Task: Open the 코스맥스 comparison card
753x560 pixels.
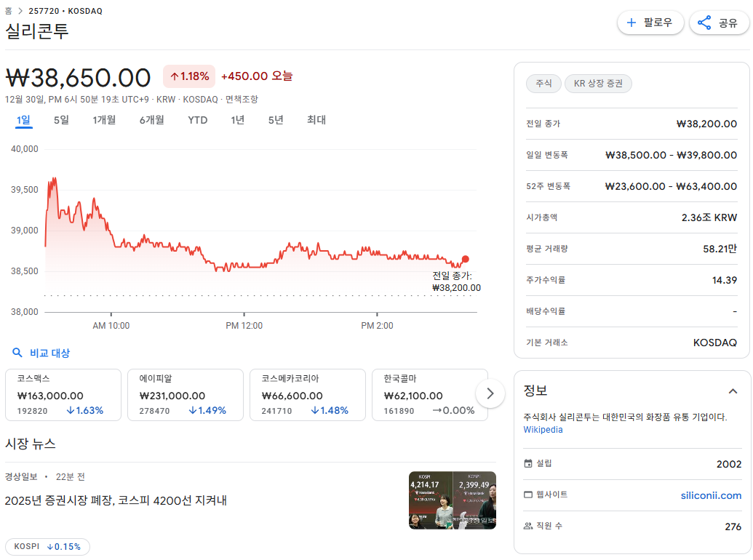Action: click(63, 395)
